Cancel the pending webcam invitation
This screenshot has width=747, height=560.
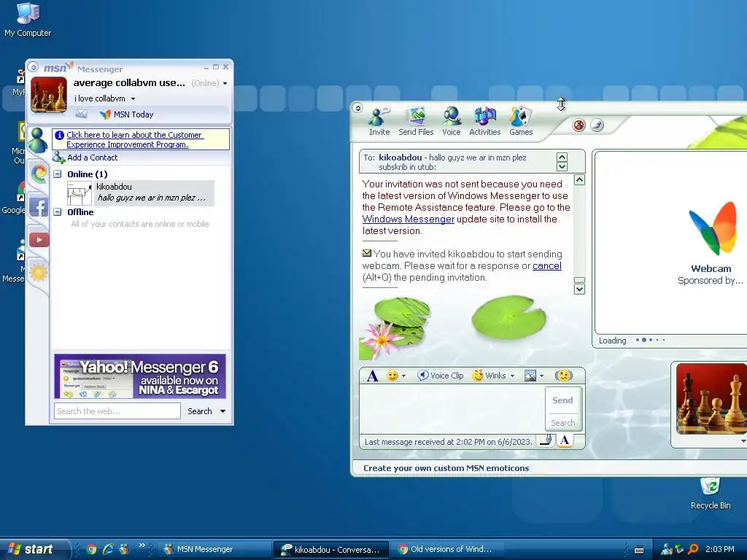coord(547,265)
